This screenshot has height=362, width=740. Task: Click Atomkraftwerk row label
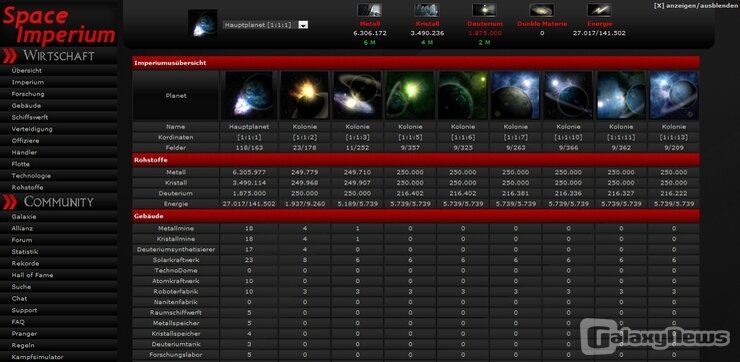[x=176, y=281]
